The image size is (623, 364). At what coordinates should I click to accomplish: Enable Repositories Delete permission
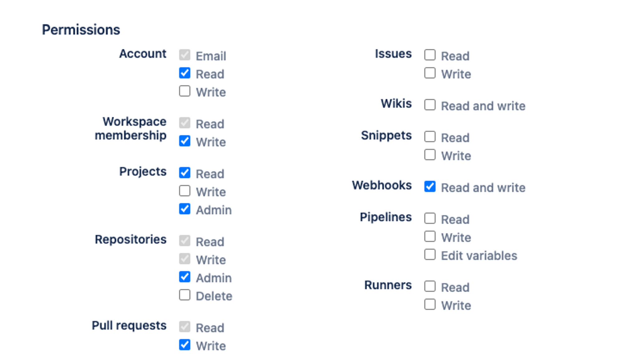point(185,295)
